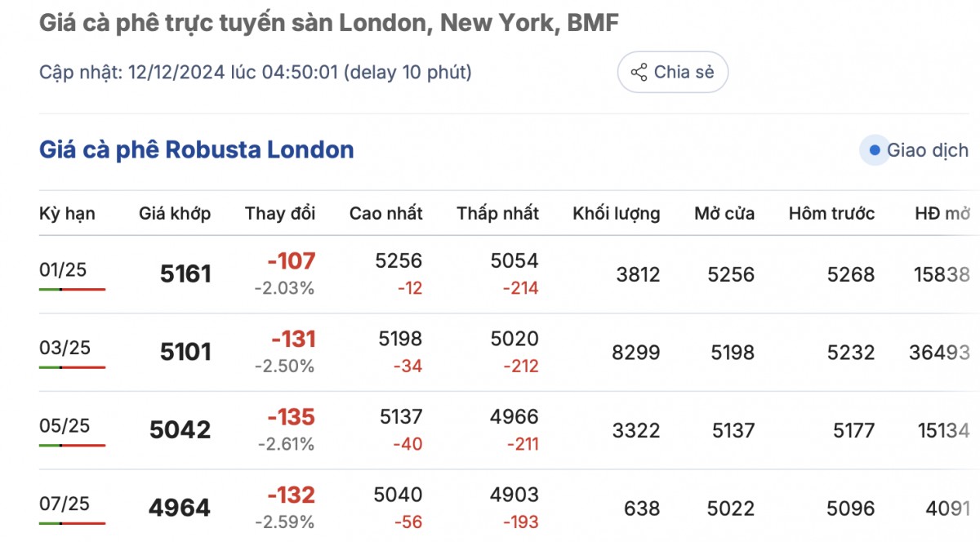Click the blue Giao dịch status dot
Image resolution: width=980 pixels, height=542 pixels.
pos(875,150)
